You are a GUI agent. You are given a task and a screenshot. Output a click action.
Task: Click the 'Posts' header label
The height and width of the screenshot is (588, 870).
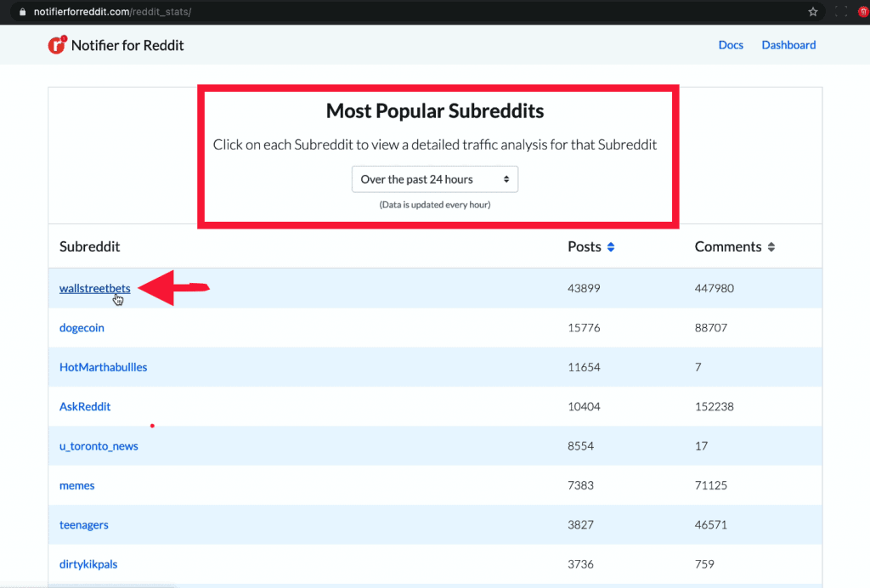[585, 246]
